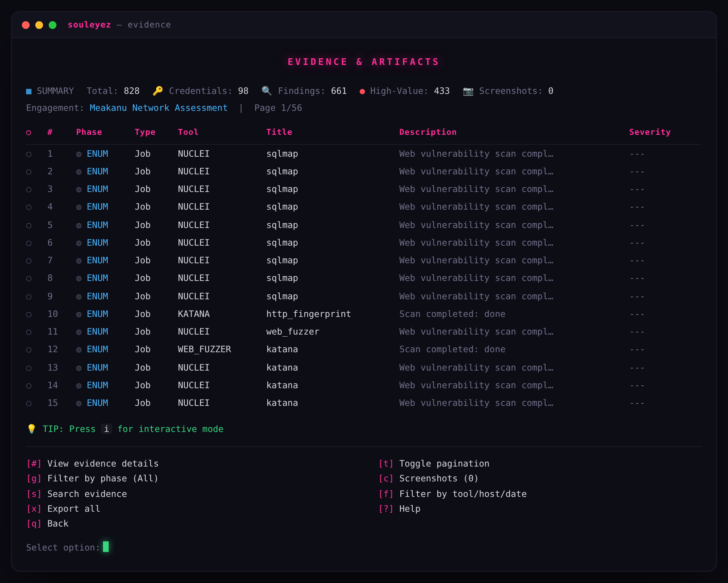Viewport: 728px width, 583px height.
Task: Open Meakanu Network Assessment engagement link
Action: (x=158, y=108)
